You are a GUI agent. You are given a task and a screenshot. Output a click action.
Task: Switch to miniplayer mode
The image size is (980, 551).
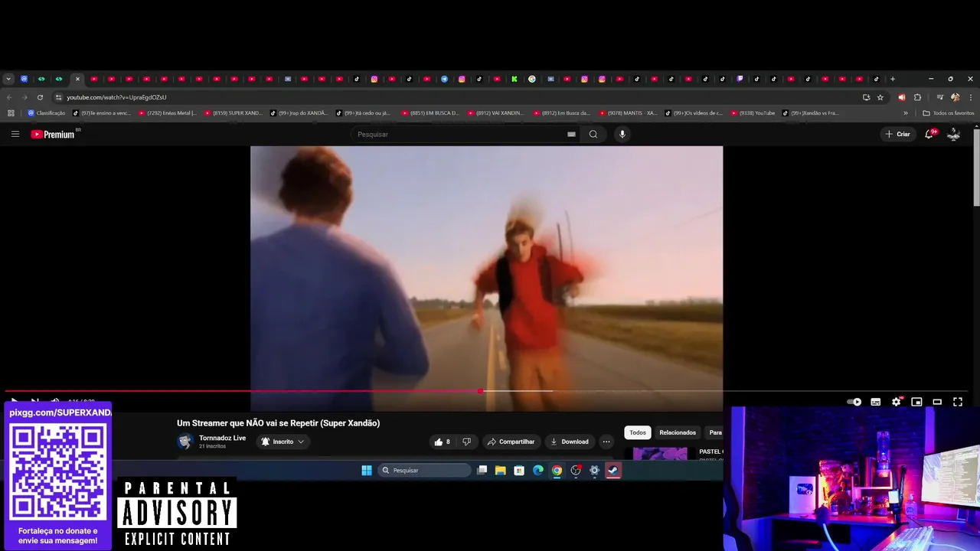pos(916,402)
